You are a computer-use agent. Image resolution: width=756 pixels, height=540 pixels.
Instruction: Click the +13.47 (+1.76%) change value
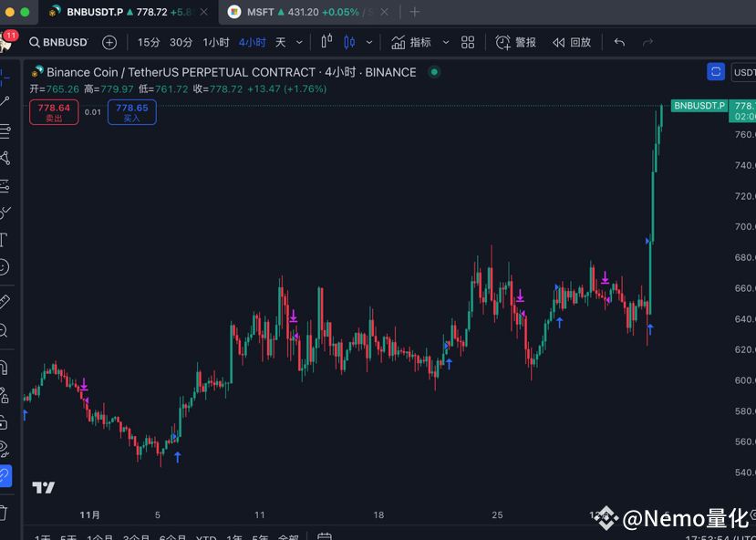tap(287, 88)
